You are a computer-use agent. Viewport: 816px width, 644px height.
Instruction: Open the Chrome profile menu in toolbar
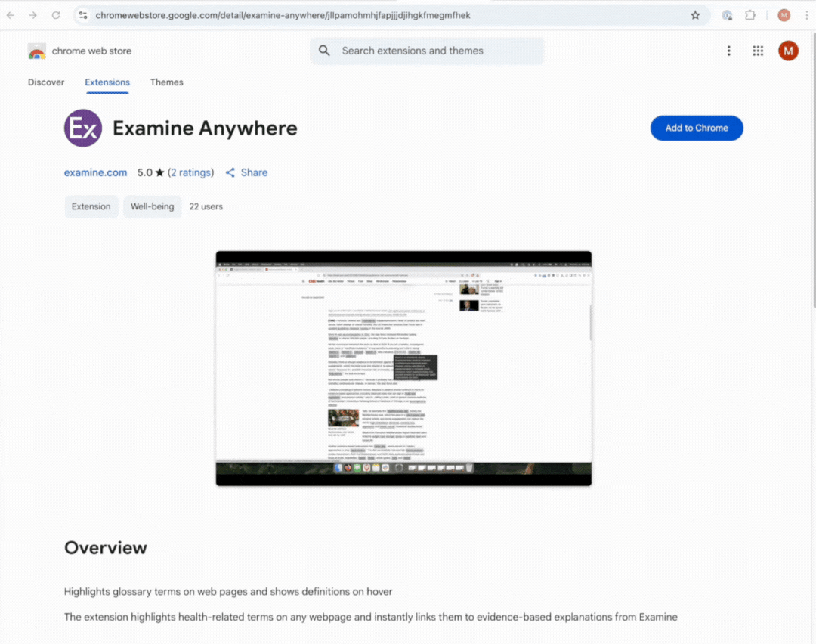click(x=784, y=15)
